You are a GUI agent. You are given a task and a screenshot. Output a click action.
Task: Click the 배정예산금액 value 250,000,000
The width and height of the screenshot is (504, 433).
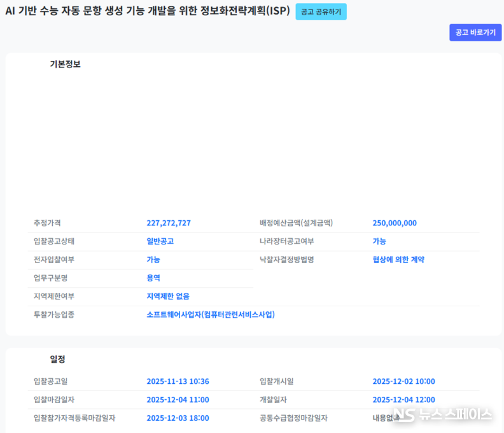[395, 223]
